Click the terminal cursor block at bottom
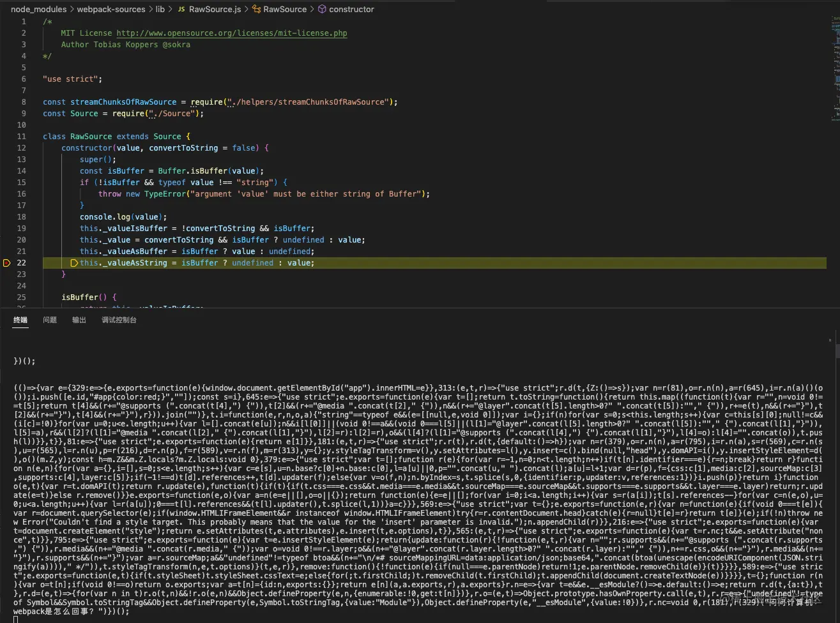Viewport: 840px width, 623px height. 16,619
